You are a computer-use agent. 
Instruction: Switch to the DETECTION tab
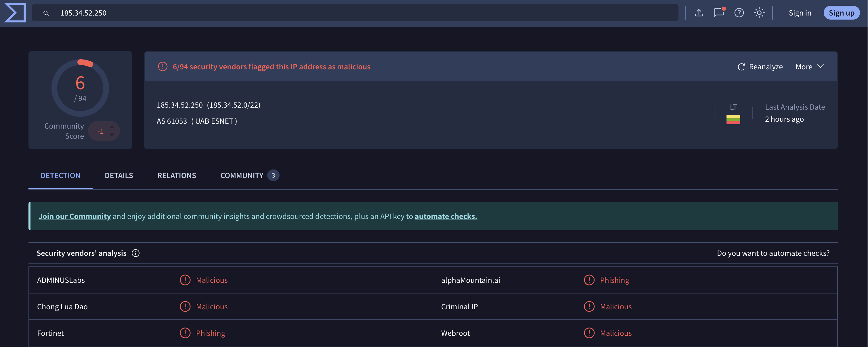point(61,175)
